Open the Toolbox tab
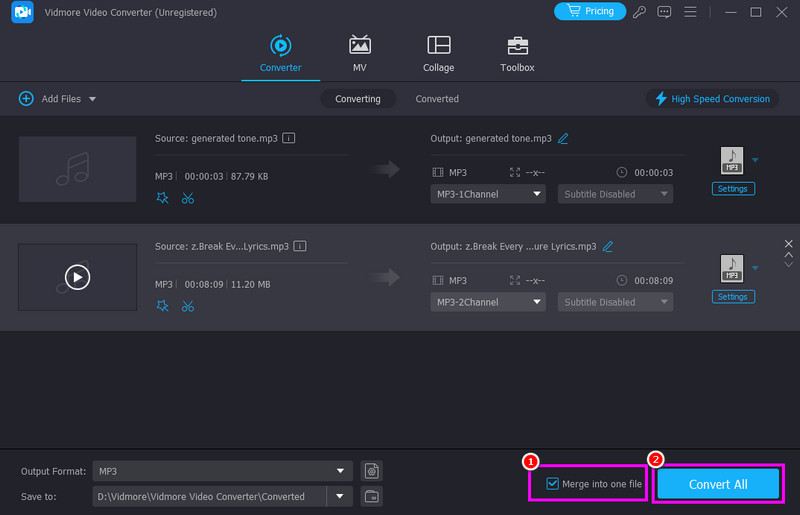This screenshot has width=800, height=515. click(x=517, y=54)
